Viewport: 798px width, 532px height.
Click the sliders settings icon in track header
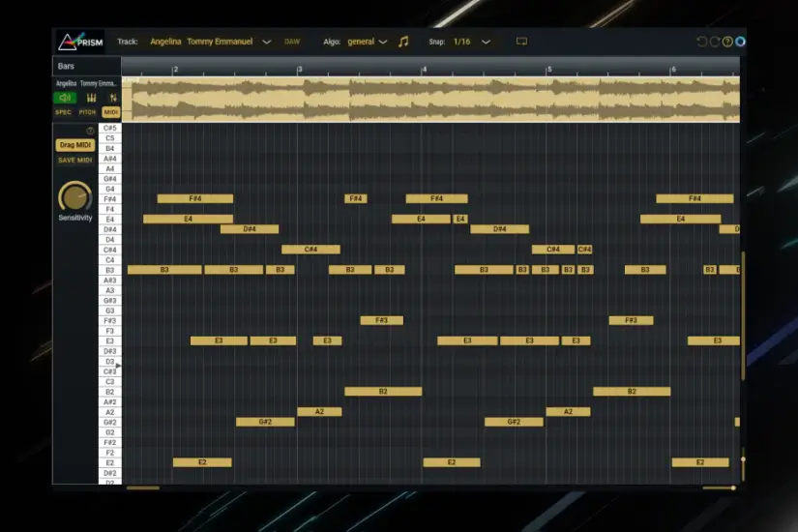[113, 98]
